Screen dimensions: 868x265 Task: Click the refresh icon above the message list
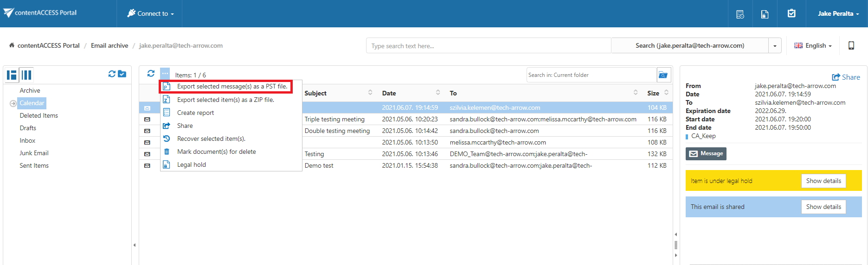[x=151, y=74]
